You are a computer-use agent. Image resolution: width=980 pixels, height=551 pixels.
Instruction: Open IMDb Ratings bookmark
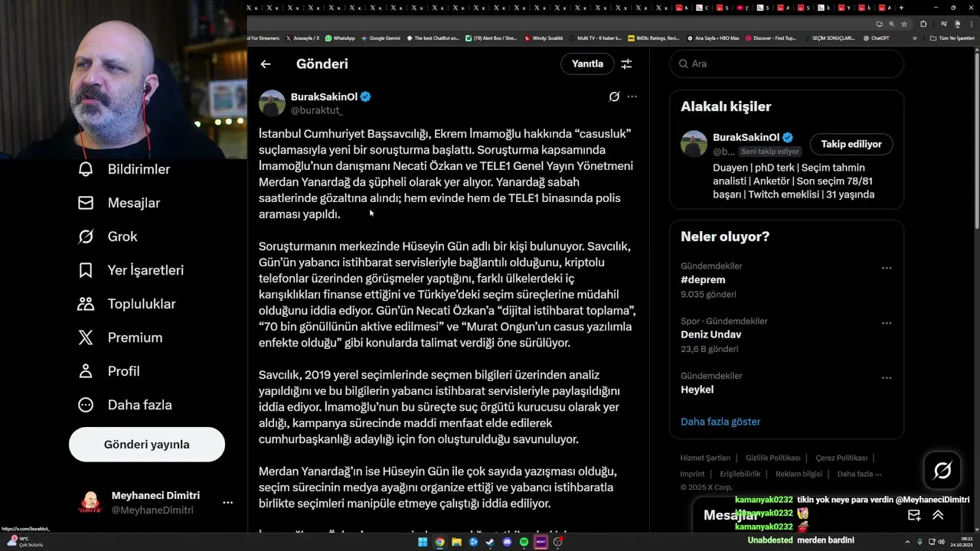point(653,37)
